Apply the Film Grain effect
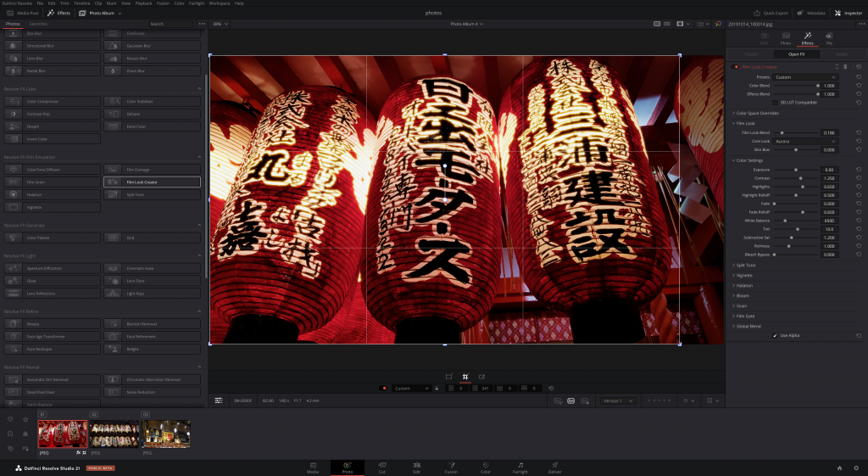 [x=52, y=182]
